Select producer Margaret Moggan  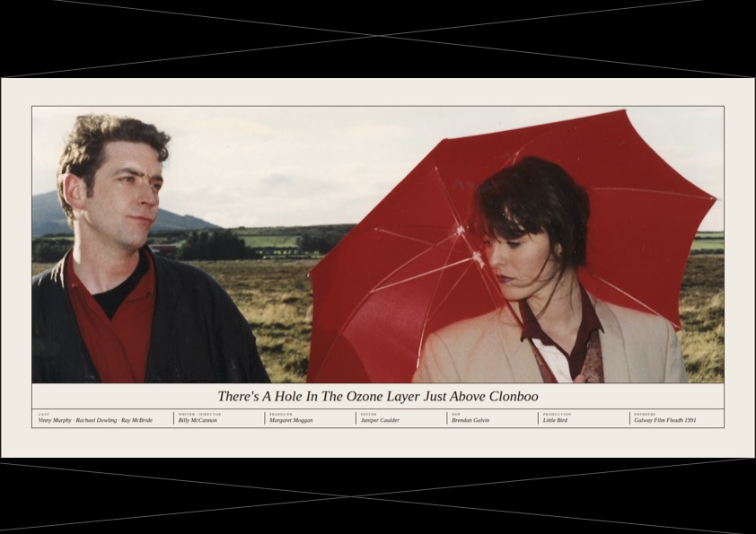pyautogui.click(x=291, y=420)
